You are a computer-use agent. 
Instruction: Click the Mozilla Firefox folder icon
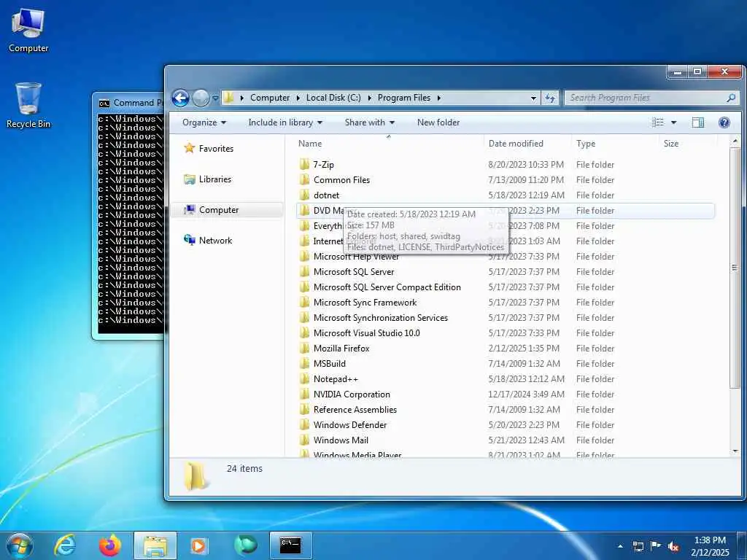click(304, 348)
